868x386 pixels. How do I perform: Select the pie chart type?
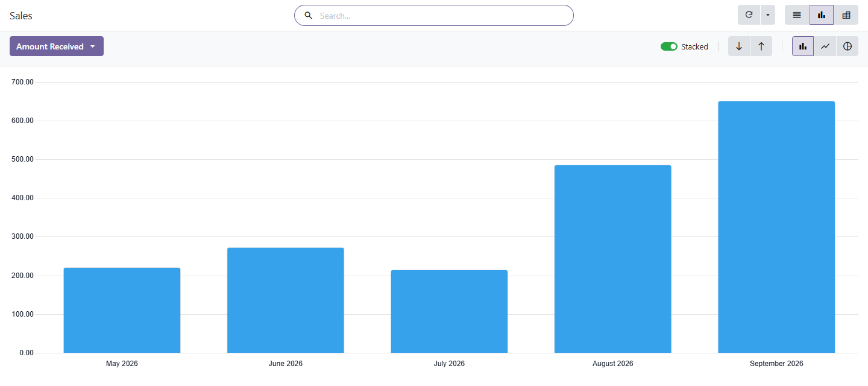pyautogui.click(x=848, y=46)
